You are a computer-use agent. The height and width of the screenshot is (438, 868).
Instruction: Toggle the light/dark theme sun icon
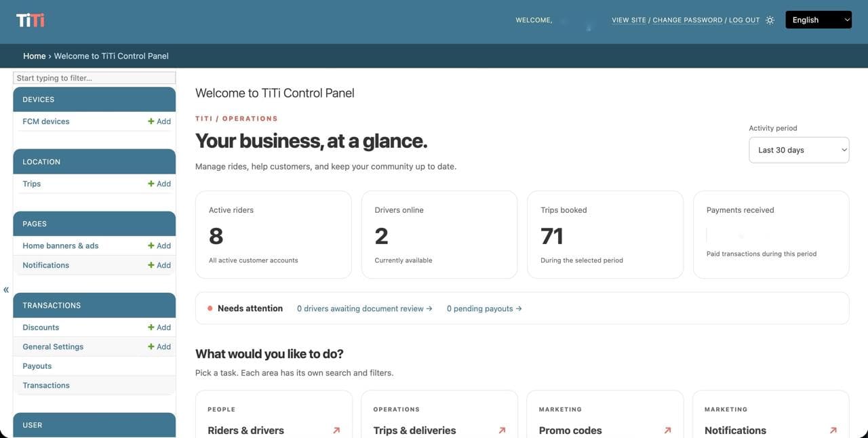[770, 20]
